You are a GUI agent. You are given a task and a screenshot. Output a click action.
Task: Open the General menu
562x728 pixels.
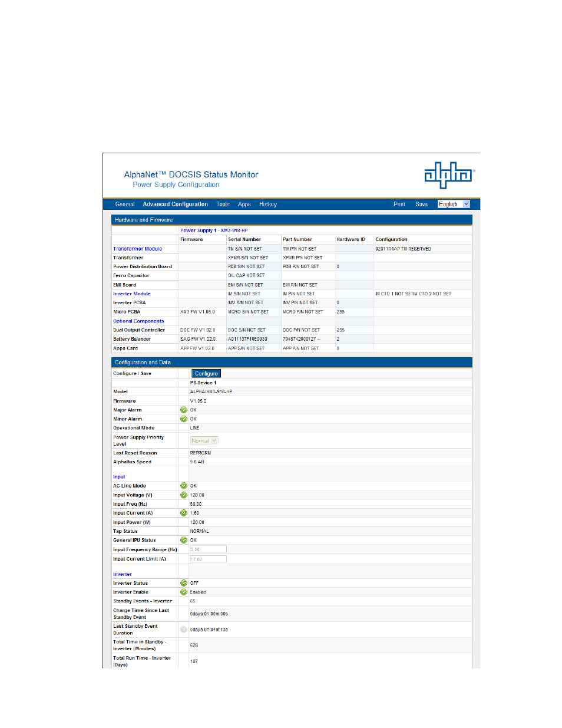point(125,205)
